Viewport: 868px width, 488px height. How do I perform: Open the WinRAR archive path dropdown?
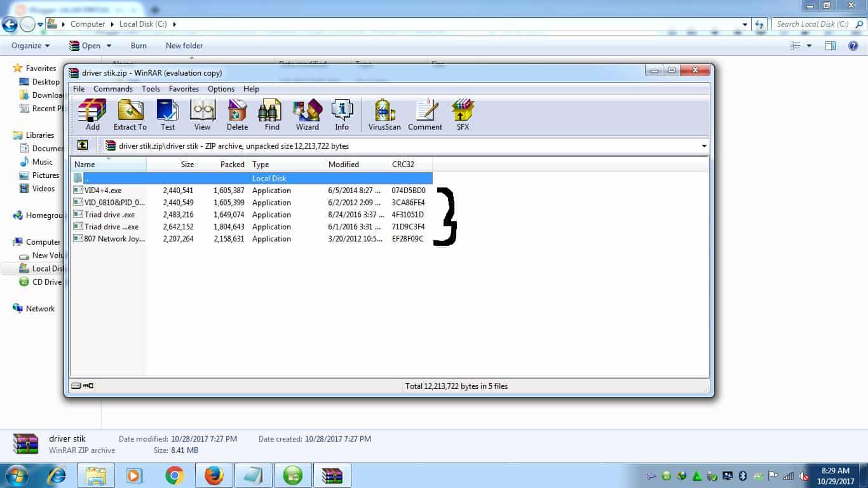[704, 146]
